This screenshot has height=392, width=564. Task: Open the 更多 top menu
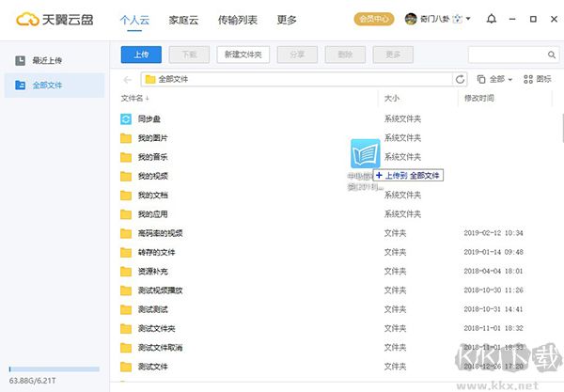pos(287,20)
